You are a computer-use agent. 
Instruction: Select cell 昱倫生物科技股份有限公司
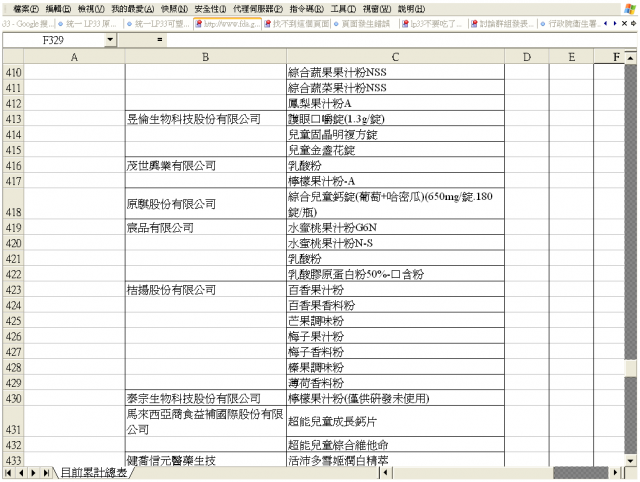pyautogui.click(x=206, y=119)
